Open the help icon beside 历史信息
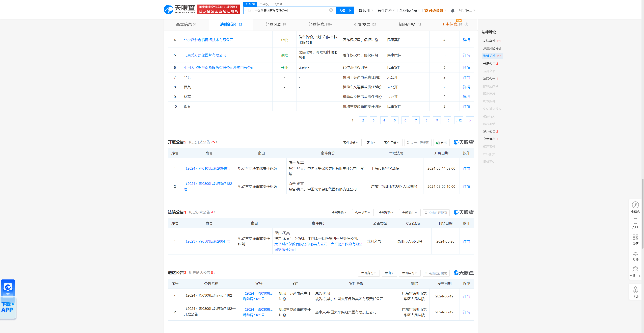Screen dimensions: 644x333 [x=467, y=24]
